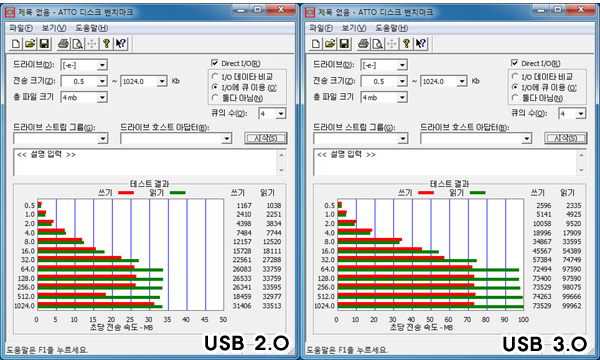Open 파일 menu in USB 2.0 window
This screenshot has width=600, height=360.
click(x=21, y=28)
